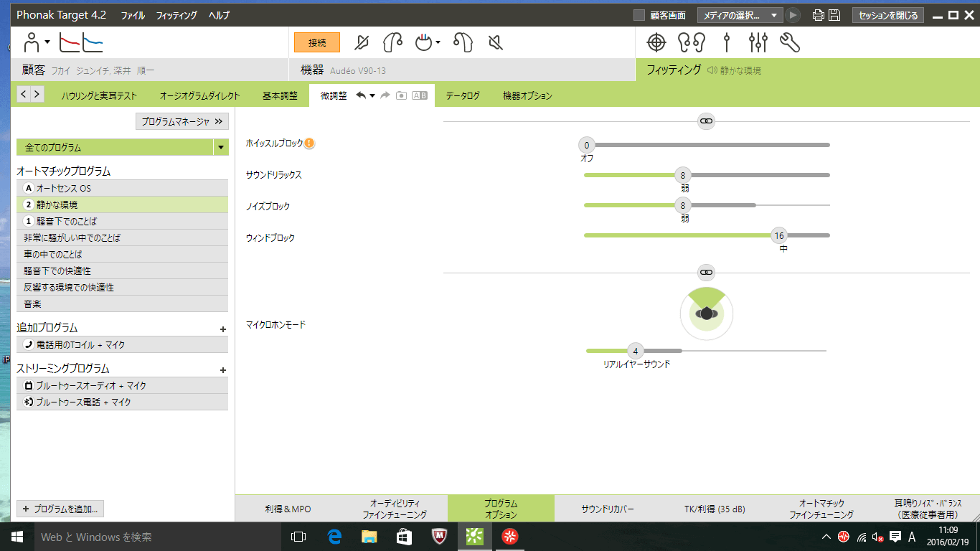Click the マイクロホンモード slider handle
The width and height of the screenshot is (980, 551).
coord(635,351)
